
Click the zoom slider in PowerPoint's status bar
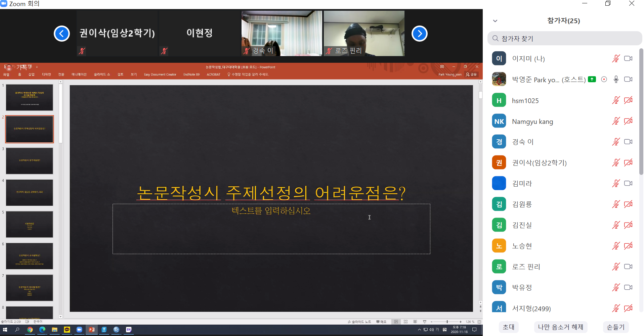click(x=447, y=322)
